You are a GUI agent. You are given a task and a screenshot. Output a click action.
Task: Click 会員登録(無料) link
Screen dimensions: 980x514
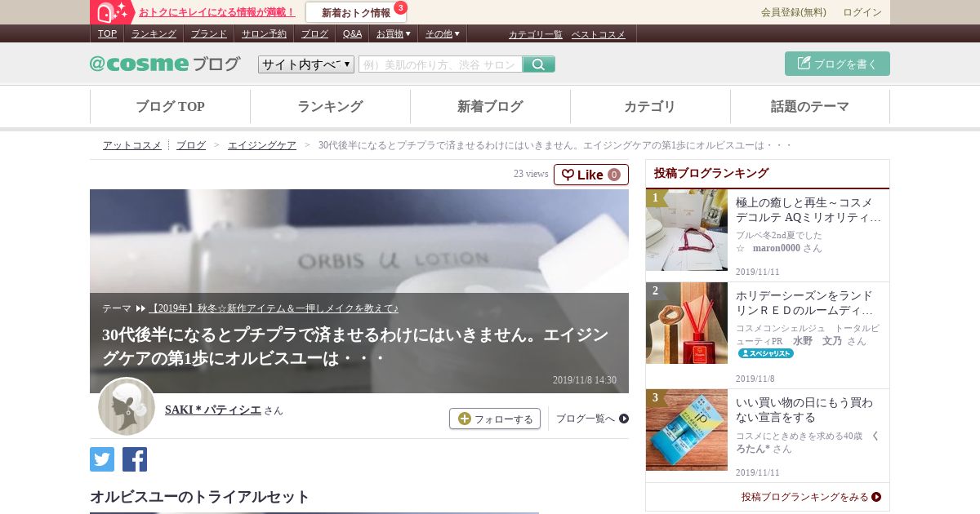click(794, 12)
